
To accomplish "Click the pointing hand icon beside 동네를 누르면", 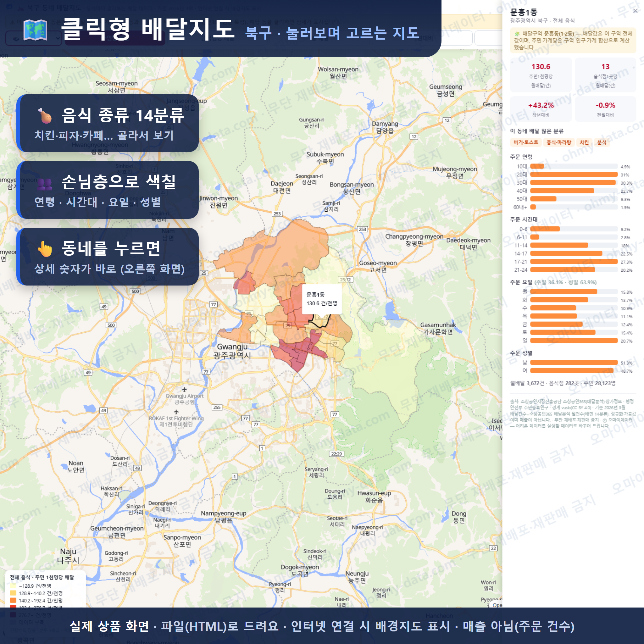I will click(x=45, y=249).
